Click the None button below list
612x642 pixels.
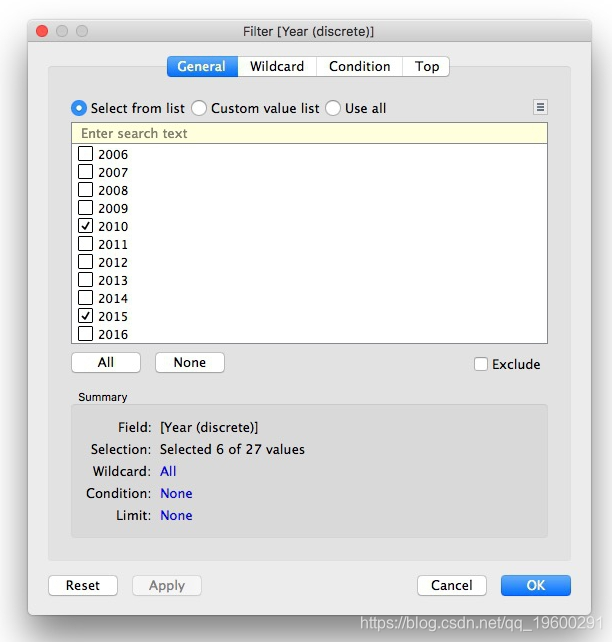pyautogui.click(x=190, y=362)
